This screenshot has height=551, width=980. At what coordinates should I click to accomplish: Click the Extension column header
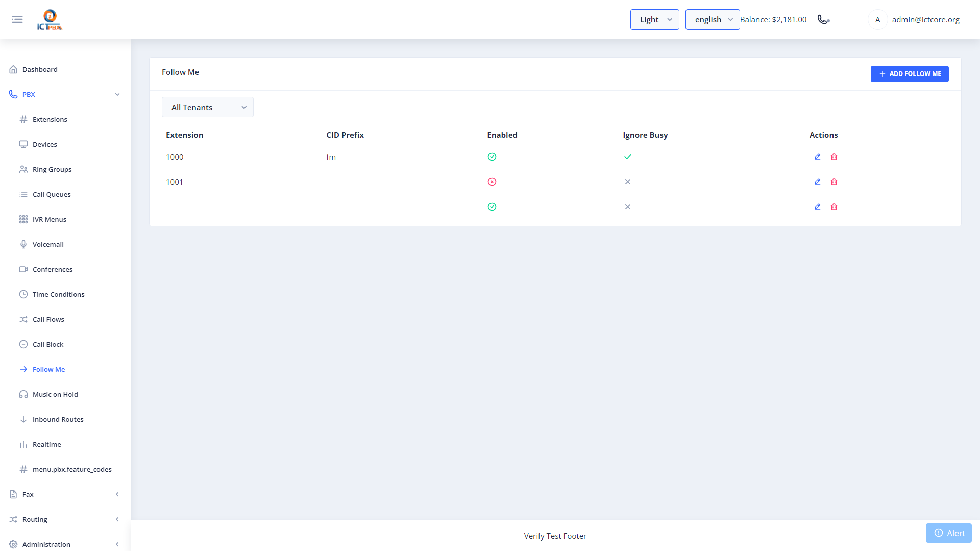185,135
